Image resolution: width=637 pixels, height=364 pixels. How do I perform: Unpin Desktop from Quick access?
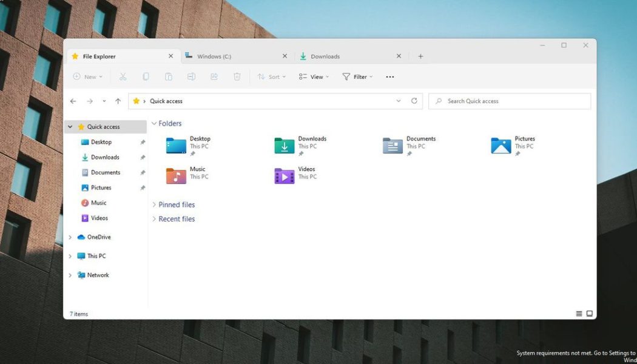[143, 142]
